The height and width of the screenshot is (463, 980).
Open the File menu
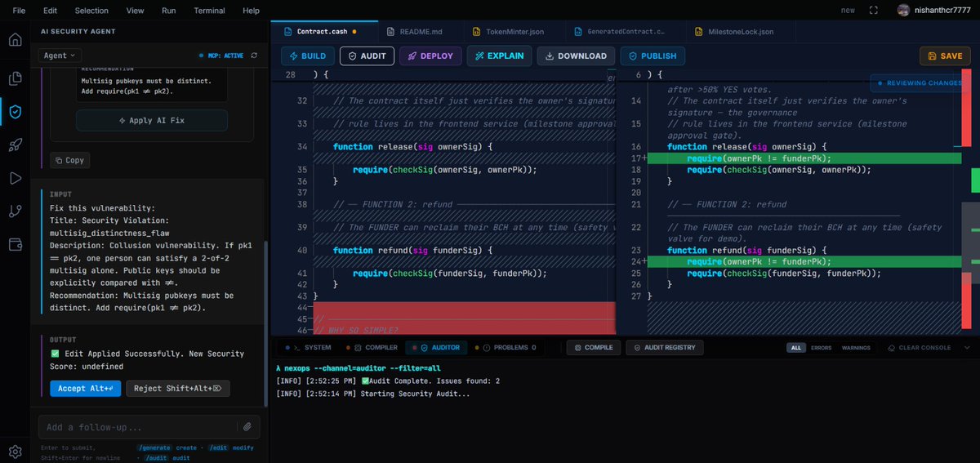pyautogui.click(x=19, y=11)
